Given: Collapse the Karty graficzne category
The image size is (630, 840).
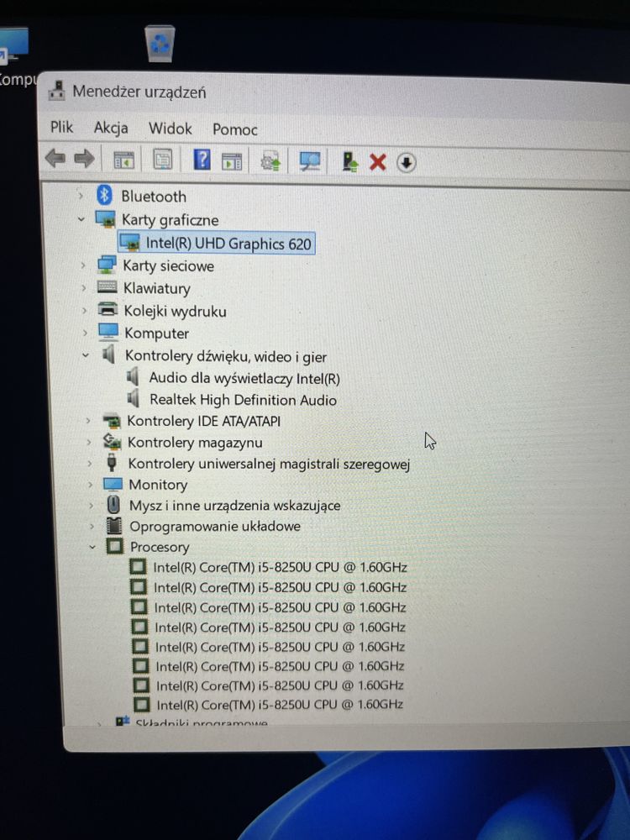Looking at the screenshot, I should click(x=81, y=219).
